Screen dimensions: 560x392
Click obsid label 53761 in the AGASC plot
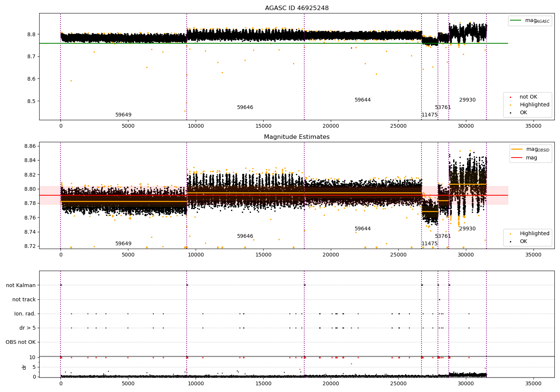point(443,108)
